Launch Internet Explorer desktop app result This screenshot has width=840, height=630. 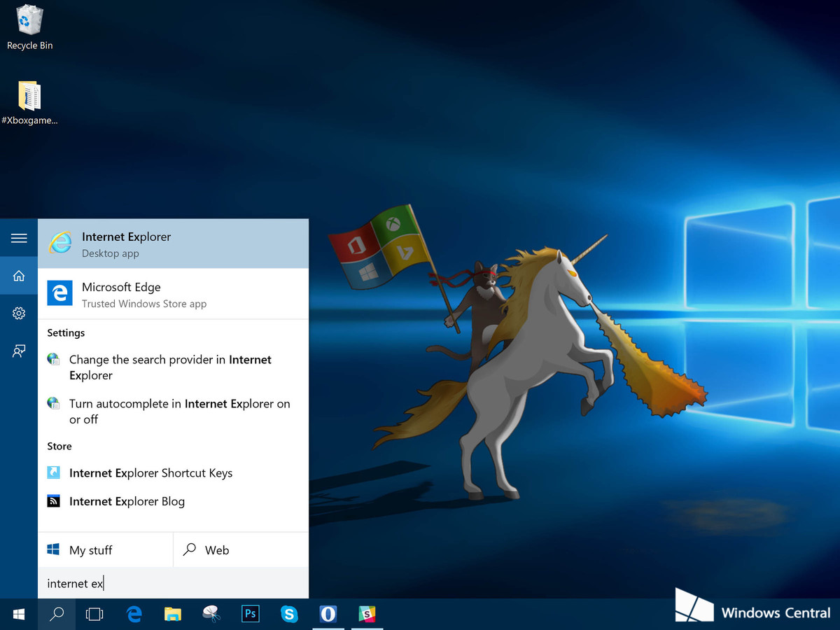[x=173, y=244]
